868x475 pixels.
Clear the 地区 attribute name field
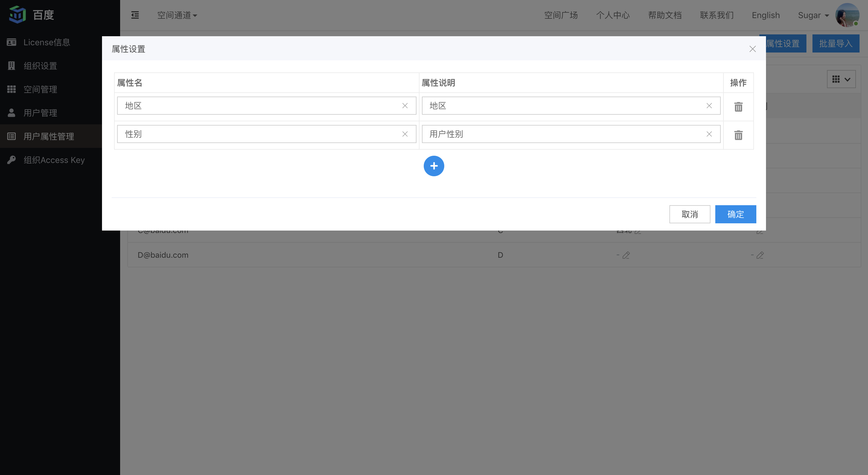coord(405,106)
